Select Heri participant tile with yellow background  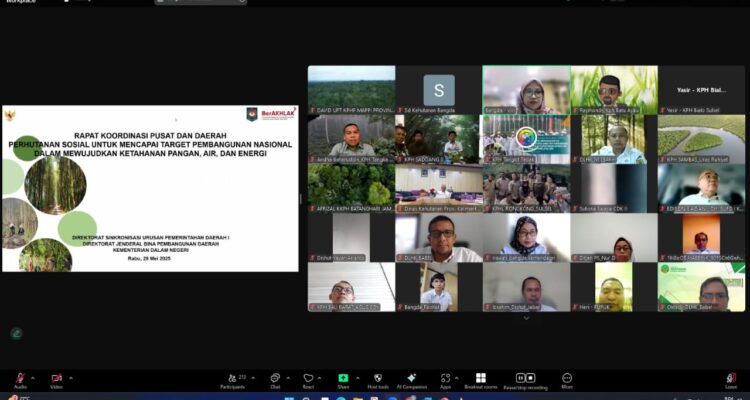point(614,287)
